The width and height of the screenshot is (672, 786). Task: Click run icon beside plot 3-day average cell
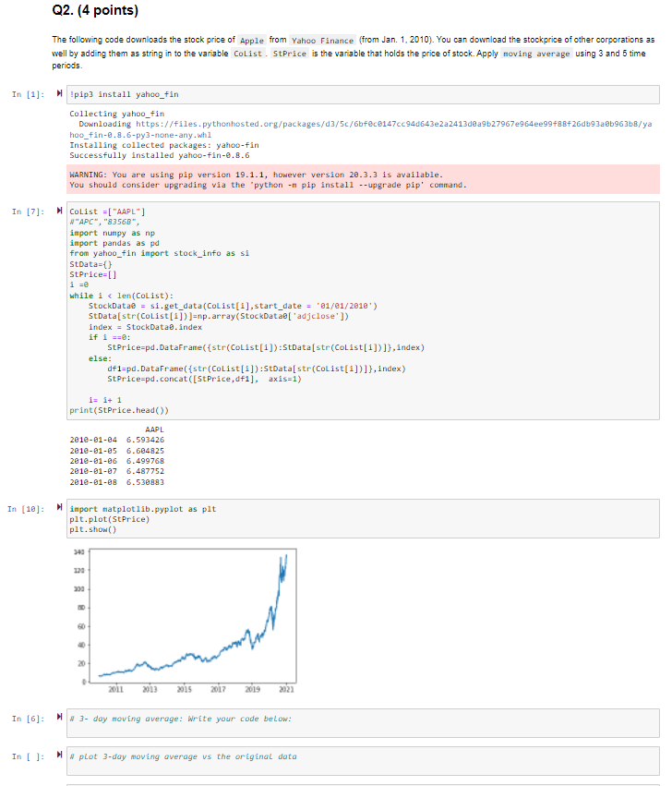click(x=60, y=755)
